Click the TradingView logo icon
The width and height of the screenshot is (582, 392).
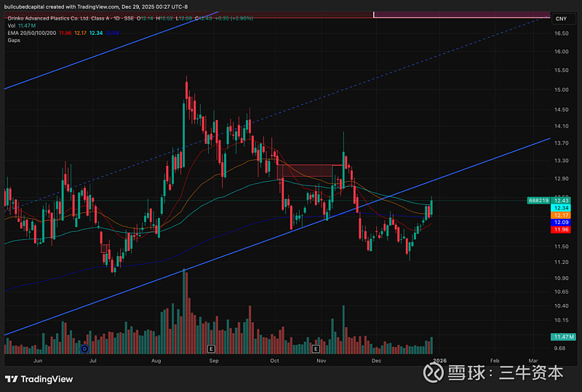point(12,379)
